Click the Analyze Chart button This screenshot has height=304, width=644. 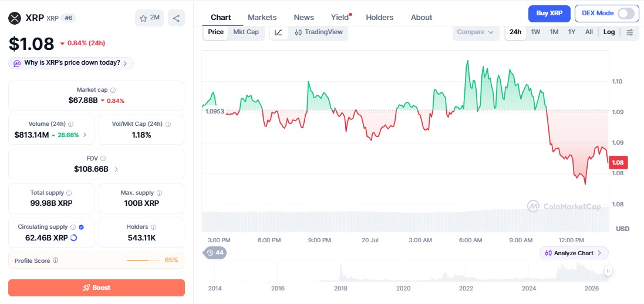click(574, 253)
